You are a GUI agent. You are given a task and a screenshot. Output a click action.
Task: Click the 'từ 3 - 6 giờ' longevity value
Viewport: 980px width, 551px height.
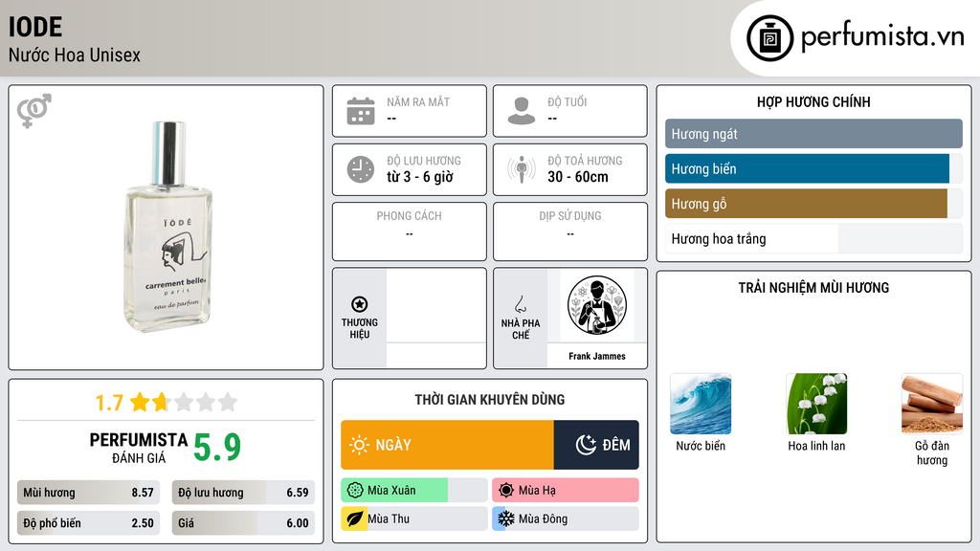(x=419, y=177)
